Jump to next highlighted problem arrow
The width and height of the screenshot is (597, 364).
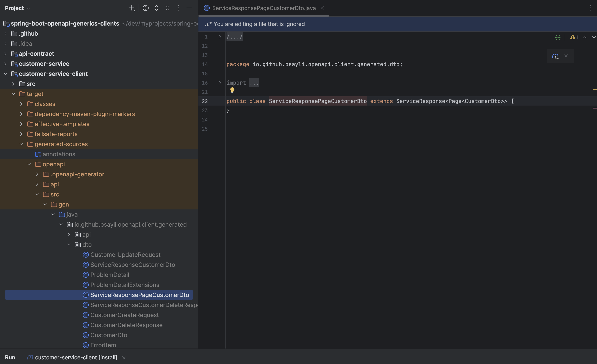click(594, 37)
